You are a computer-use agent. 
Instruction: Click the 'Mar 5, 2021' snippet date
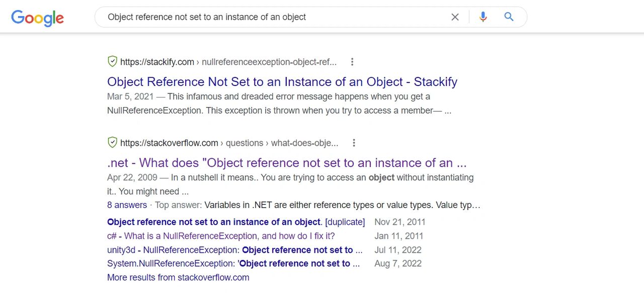click(x=129, y=96)
